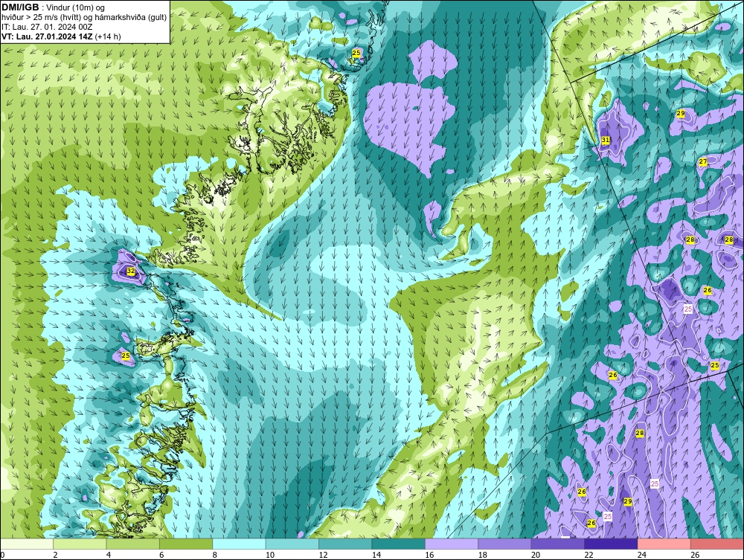Click the 18–20 m/s purple legend swatch
This screenshot has width=744, height=560.
coord(505,544)
